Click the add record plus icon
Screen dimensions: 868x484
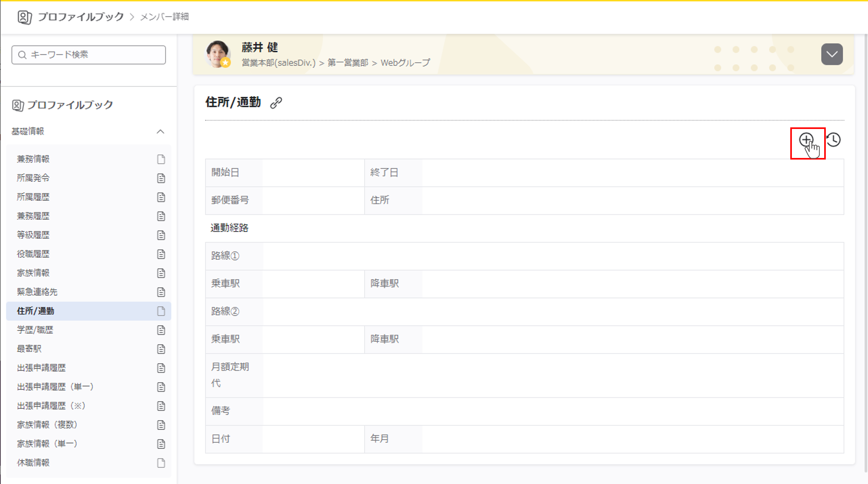(806, 140)
